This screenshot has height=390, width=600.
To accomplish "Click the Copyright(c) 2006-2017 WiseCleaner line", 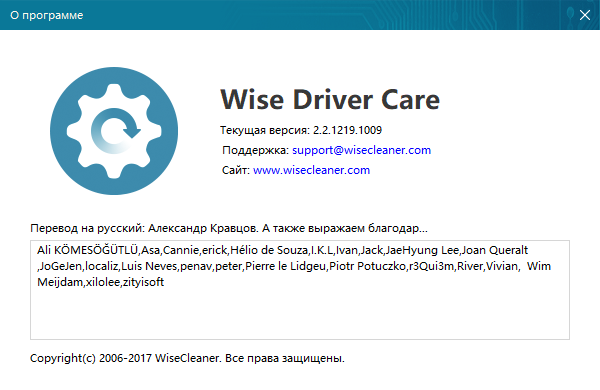I will tap(187, 358).
